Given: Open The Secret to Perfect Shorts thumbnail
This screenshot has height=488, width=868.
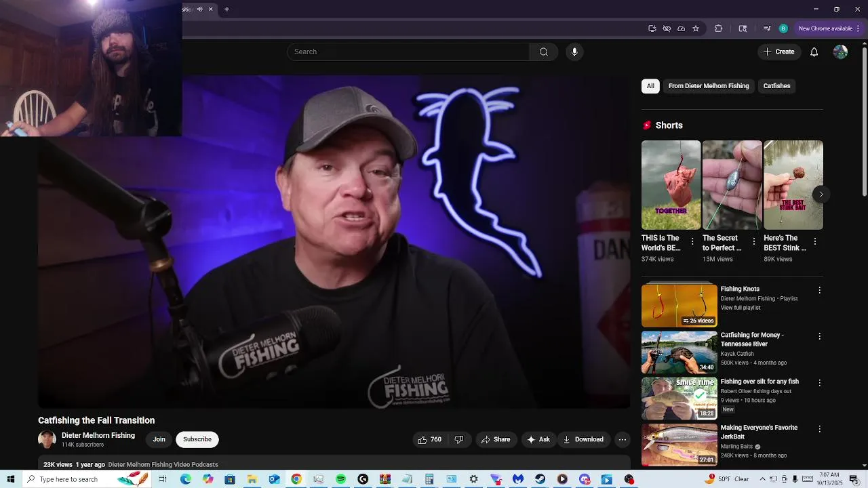Looking at the screenshot, I should coord(732,185).
